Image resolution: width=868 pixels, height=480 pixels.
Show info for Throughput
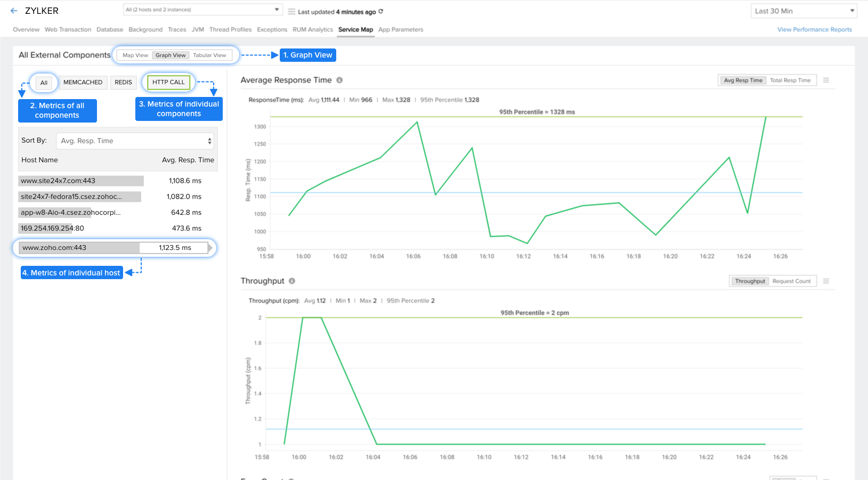[292, 281]
